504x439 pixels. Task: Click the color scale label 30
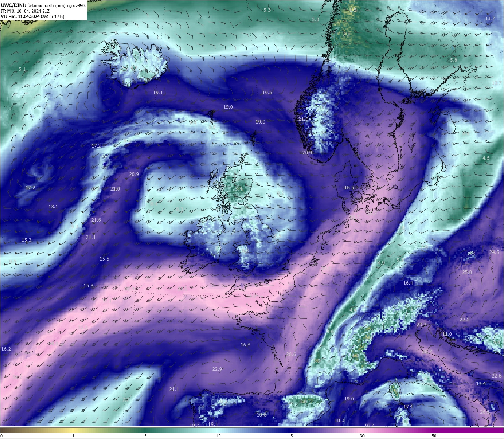pyautogui.click(x=362, y=436)
